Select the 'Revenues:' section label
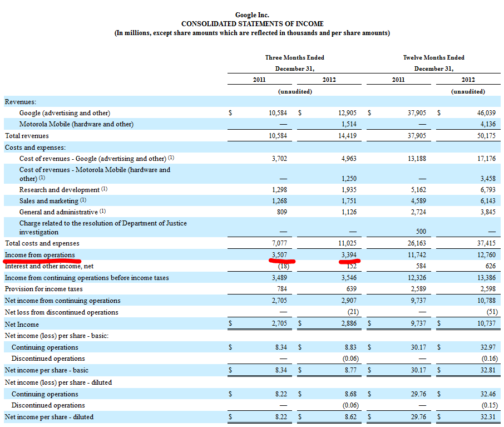The image size is (504, 427). pyautogui.click(x=21, y=102)
